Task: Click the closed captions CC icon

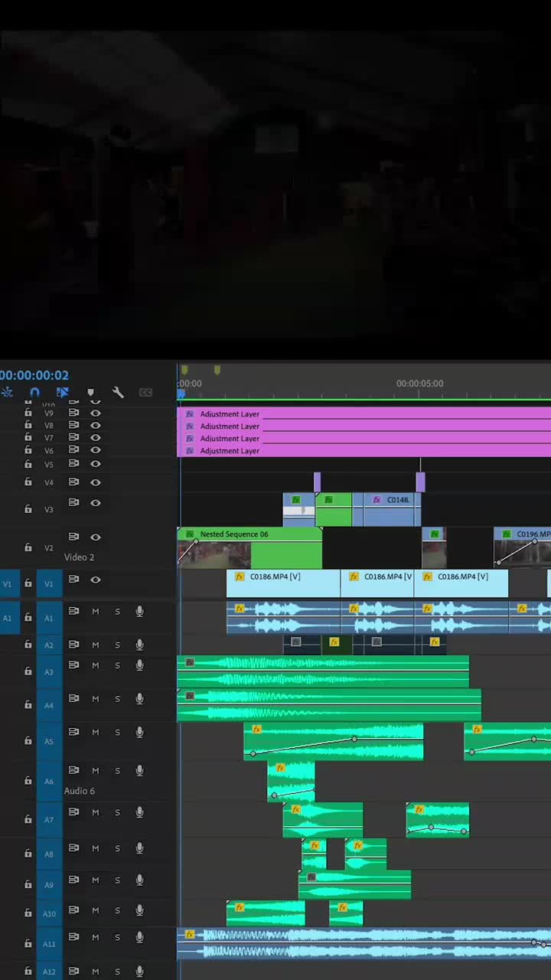Action: coord(145,393)
